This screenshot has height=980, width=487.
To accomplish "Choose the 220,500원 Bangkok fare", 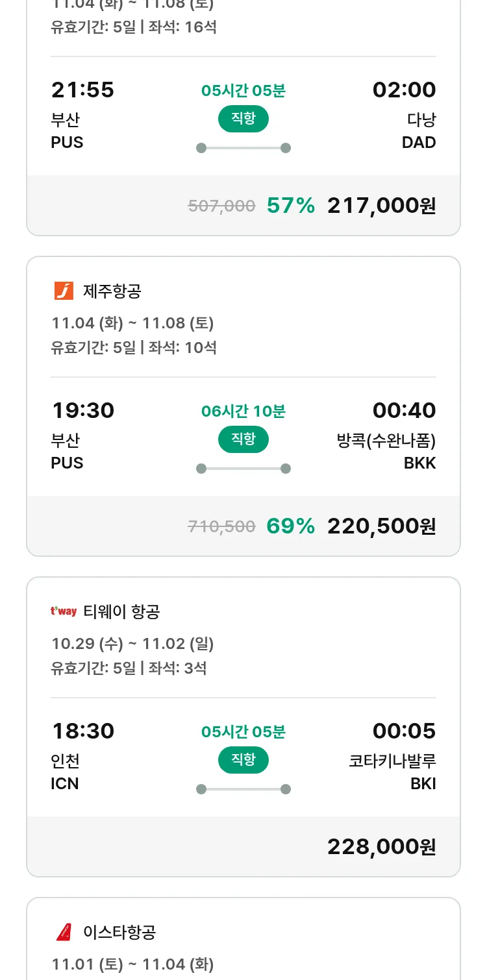I will (x=381, y=526).
